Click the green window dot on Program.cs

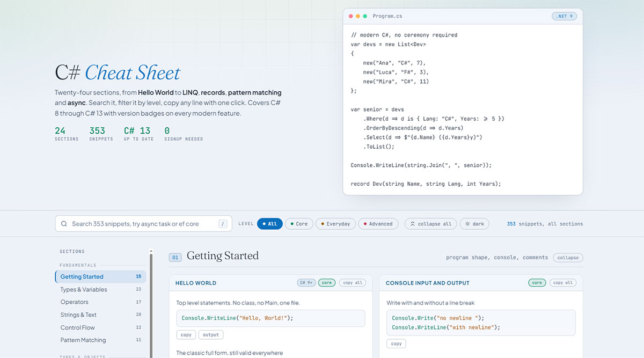click(x=365, y=16)
